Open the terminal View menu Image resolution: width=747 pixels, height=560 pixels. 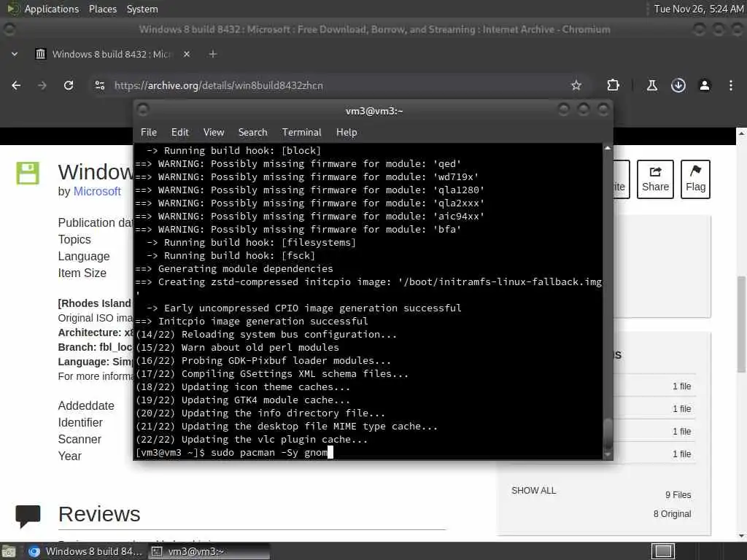coord(214,133)
